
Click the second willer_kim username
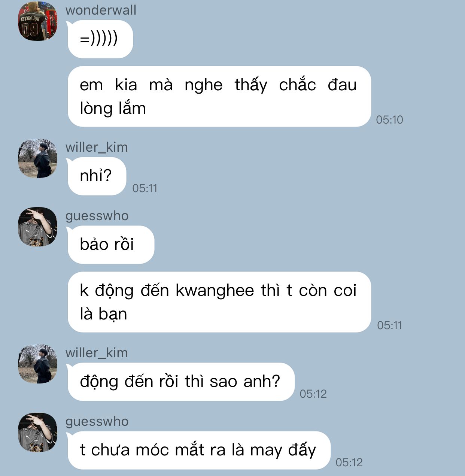point(97,353)
